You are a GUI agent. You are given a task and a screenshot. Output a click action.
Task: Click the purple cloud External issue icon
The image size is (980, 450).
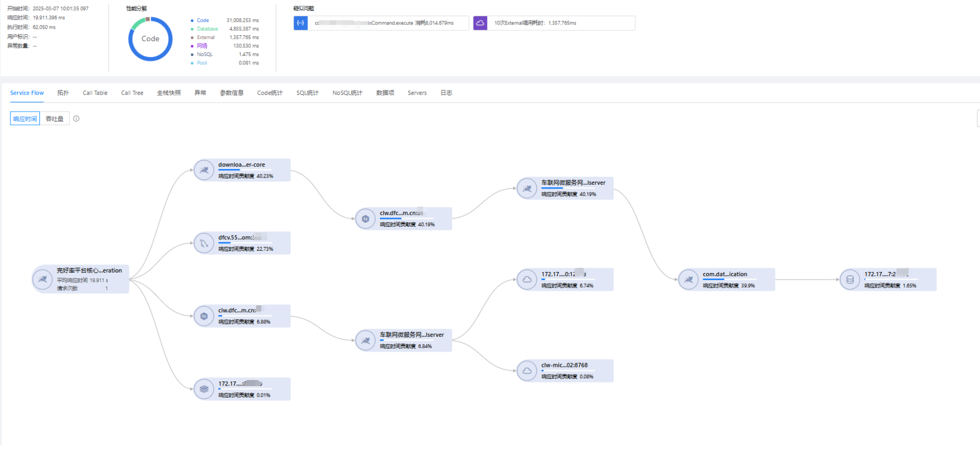click(x=480, y=23)
